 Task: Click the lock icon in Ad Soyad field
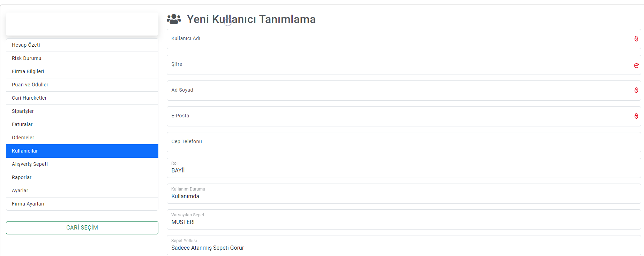tap(636, 90)
